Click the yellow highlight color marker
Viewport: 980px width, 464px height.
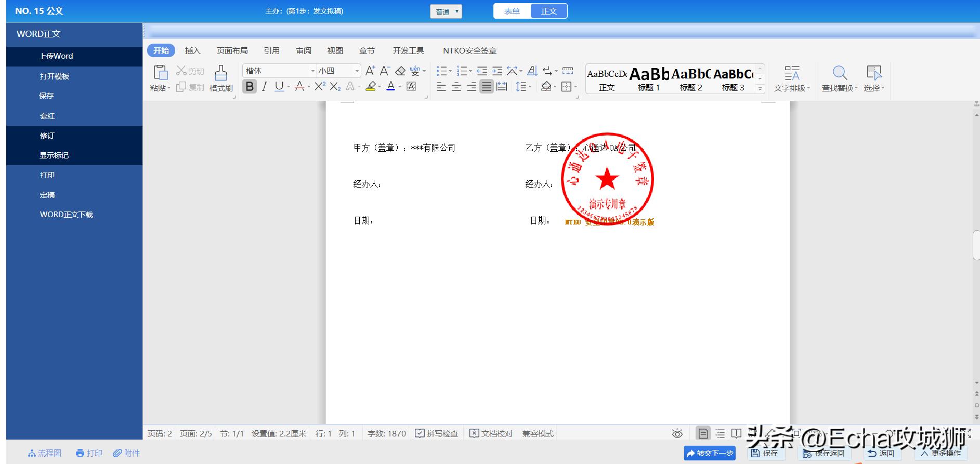pos(370,86)
